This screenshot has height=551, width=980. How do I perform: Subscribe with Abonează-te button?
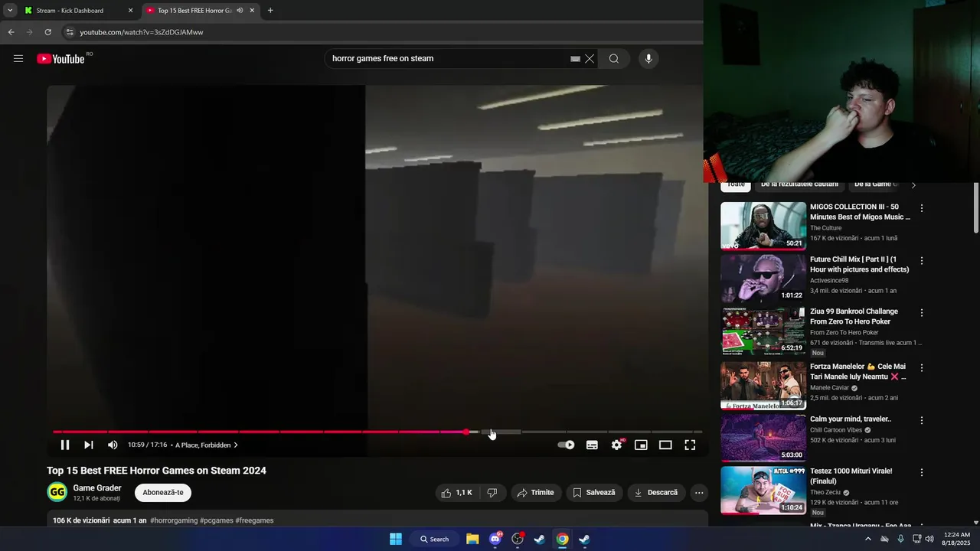point(163,492)
